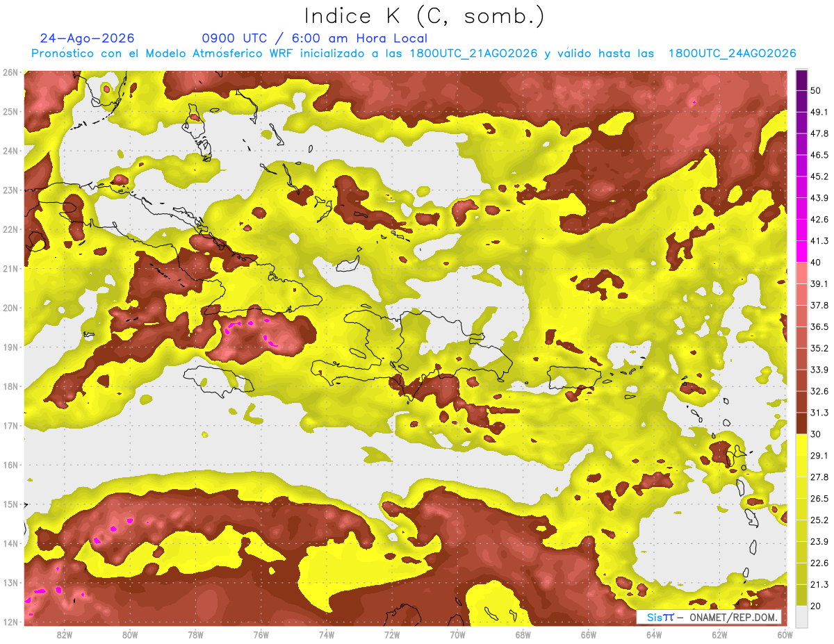Click the "78W" longitude axis label

click(x=195, y=634)
